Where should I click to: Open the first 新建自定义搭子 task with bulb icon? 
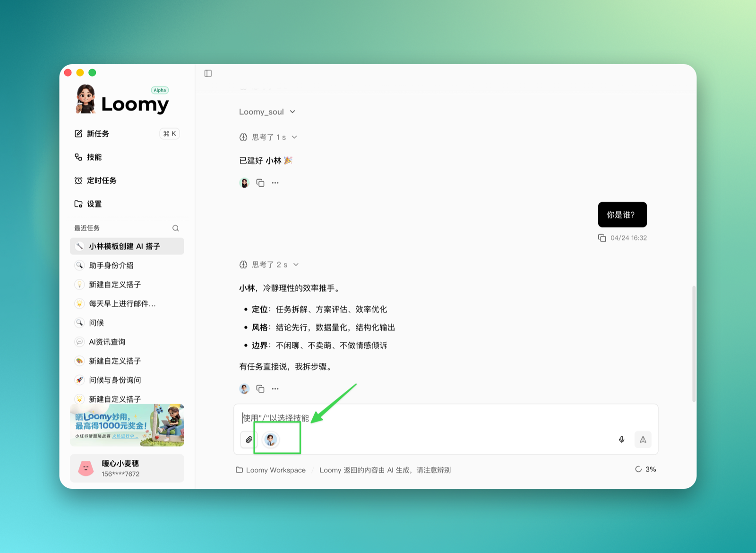(127, 285)
